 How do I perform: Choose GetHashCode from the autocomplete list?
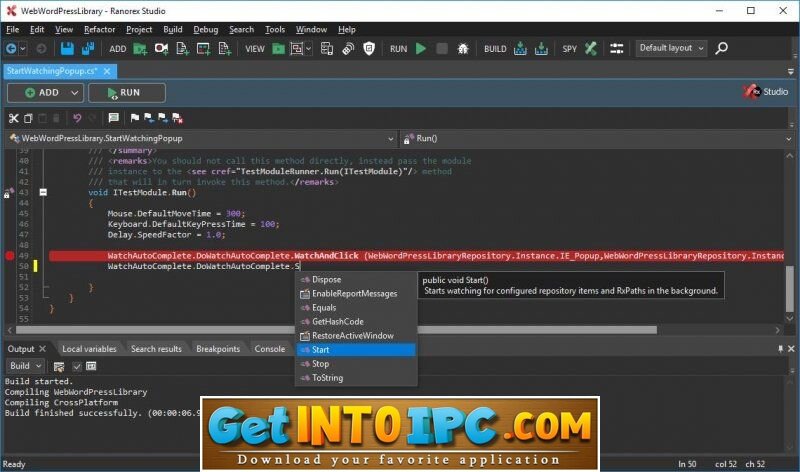[x=356, y=321]
